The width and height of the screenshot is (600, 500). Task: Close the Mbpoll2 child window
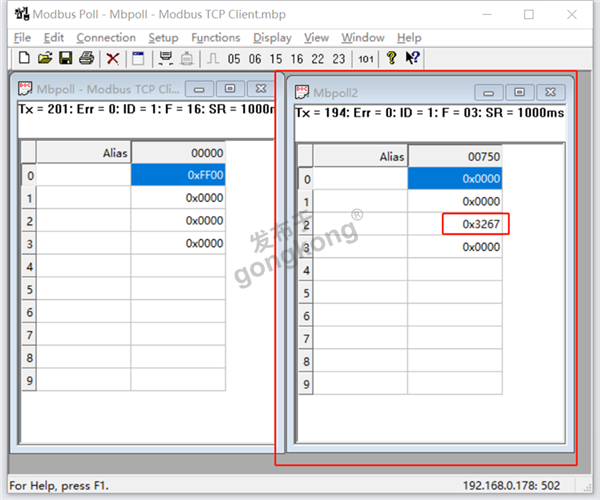click(x=551, y=93)
